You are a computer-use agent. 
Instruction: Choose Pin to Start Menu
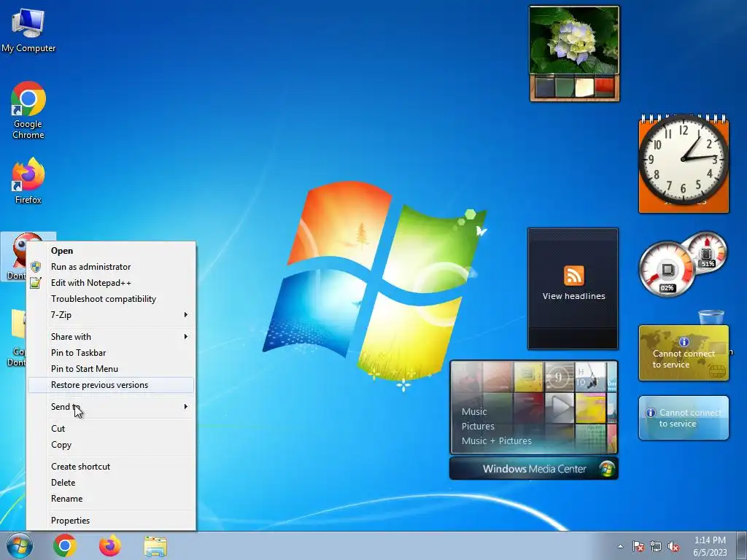tap(111, 369)
